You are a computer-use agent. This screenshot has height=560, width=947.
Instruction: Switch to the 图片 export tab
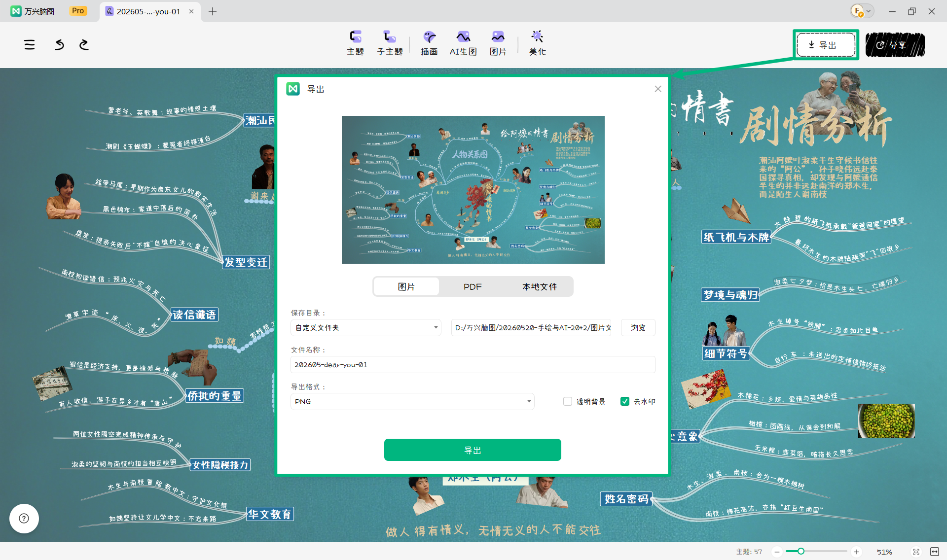click(x=406, y=286)
